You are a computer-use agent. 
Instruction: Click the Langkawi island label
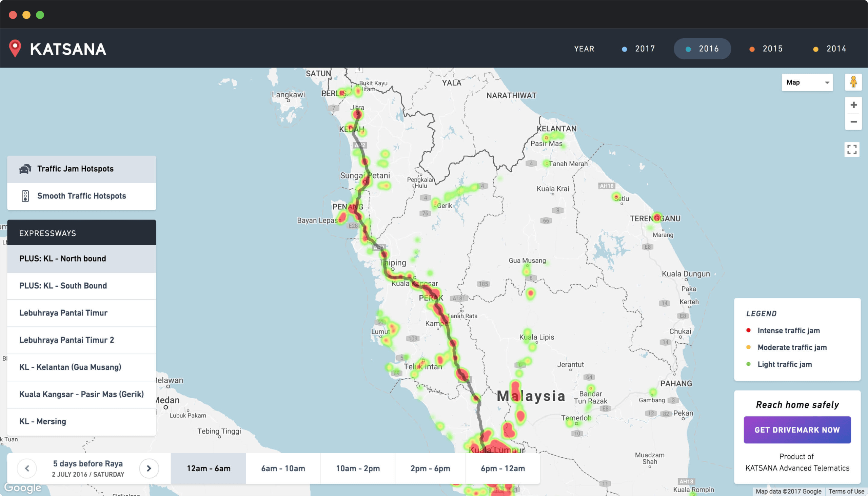tap(288, 94)
